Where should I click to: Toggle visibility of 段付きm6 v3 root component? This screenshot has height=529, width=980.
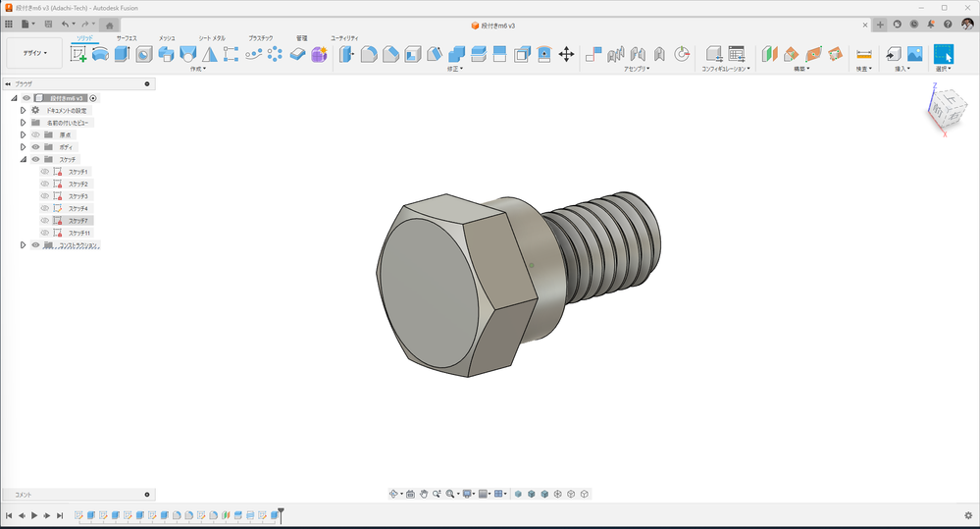point(26,98)
